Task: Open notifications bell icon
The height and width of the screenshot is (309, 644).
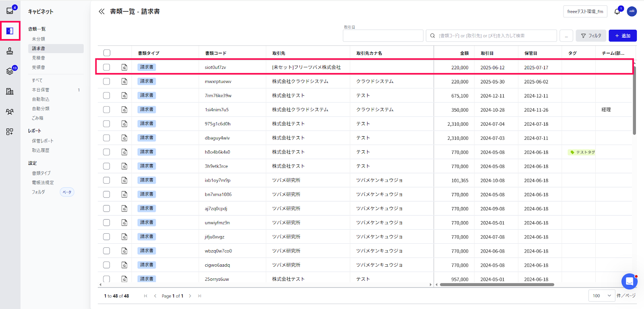Action: pos(617,12)
